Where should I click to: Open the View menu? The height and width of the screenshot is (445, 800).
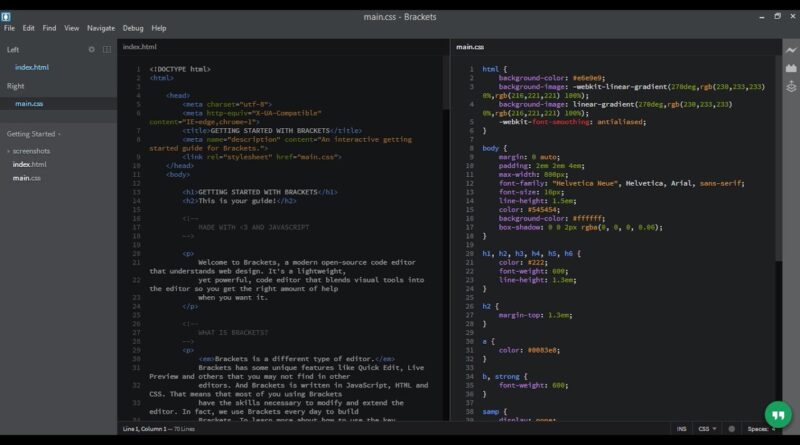click(71, 28)
